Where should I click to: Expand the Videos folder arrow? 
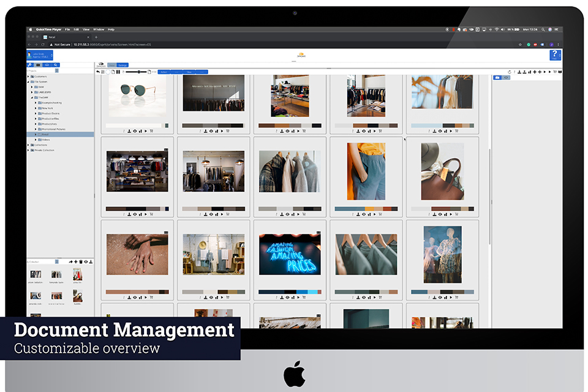[36, 140]
